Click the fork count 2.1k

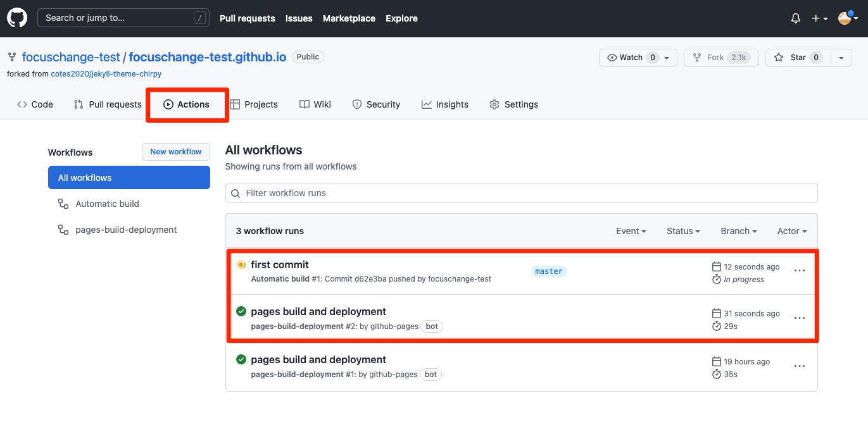(739, 58)
